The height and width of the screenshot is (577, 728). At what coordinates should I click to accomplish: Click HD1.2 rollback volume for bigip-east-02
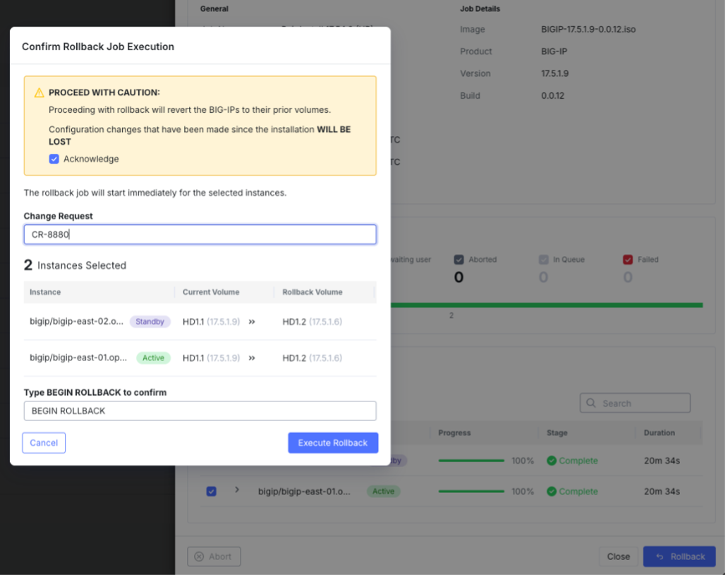click(x=313, y=322)
